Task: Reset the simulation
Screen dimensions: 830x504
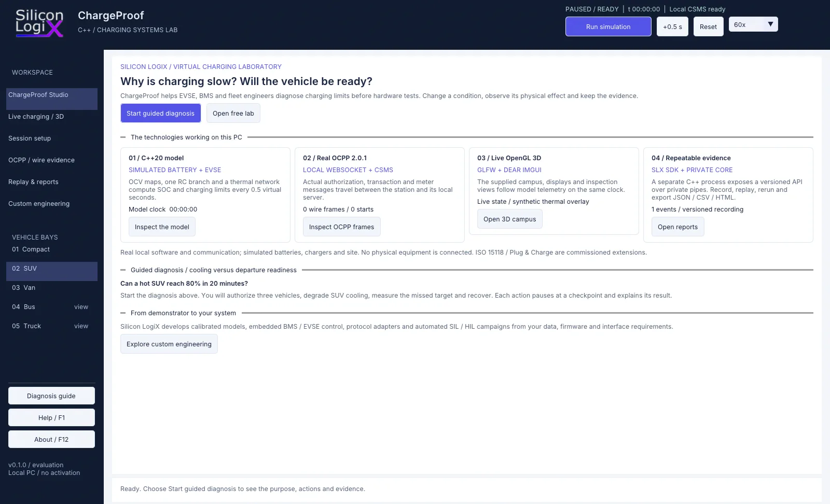Action: pos(708,26)
